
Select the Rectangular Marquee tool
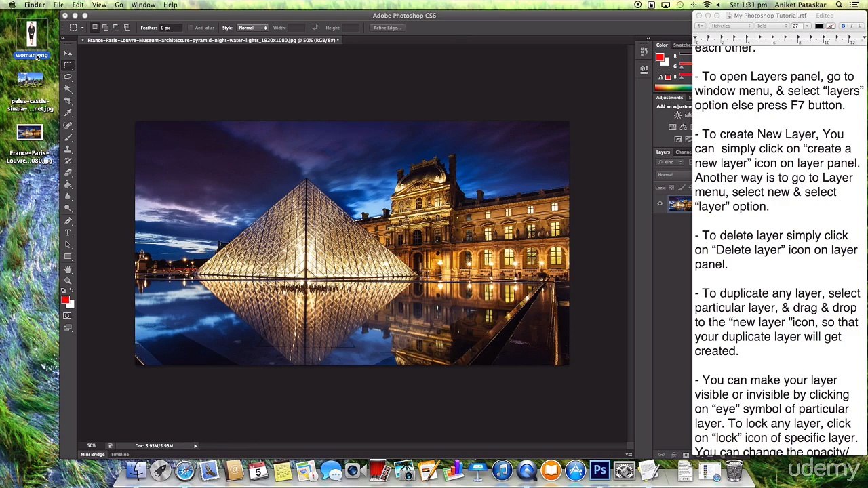click(x=68, y=65)
